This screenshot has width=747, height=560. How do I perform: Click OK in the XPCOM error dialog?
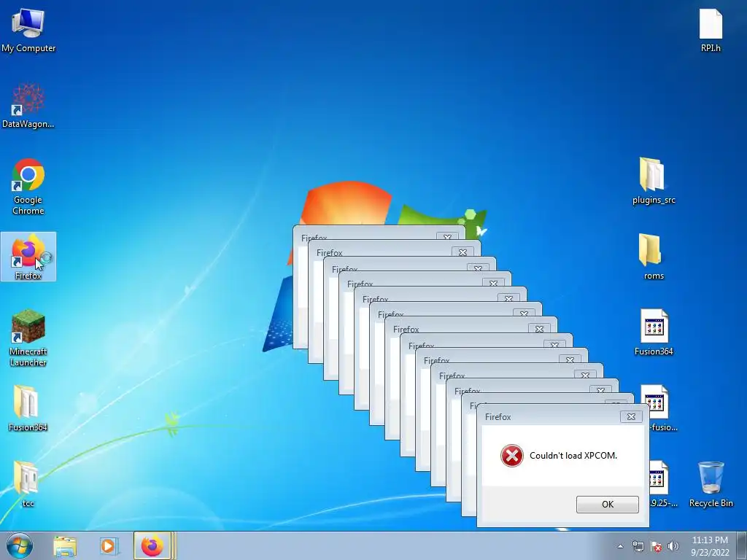coord(608,505)
